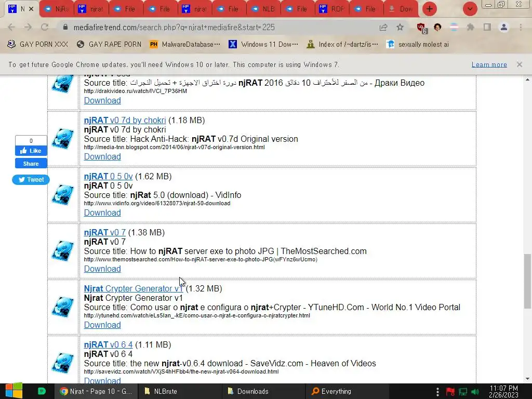Viewport: 532px width, 399px height.
Task: Click the disk icon beside njRAT v0 7d
Action: point(63,138)
